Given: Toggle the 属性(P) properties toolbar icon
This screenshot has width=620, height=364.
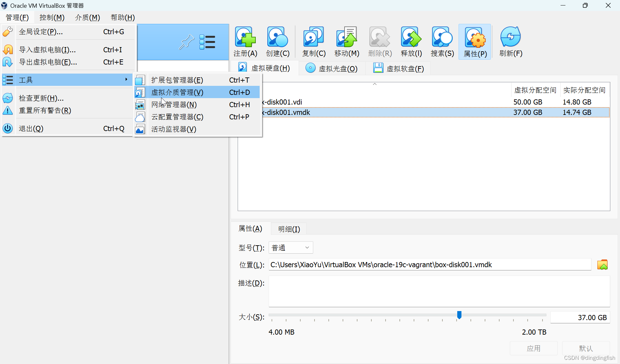Looking at the screenshot, I should pyautogui.click(x=475, y=42).
